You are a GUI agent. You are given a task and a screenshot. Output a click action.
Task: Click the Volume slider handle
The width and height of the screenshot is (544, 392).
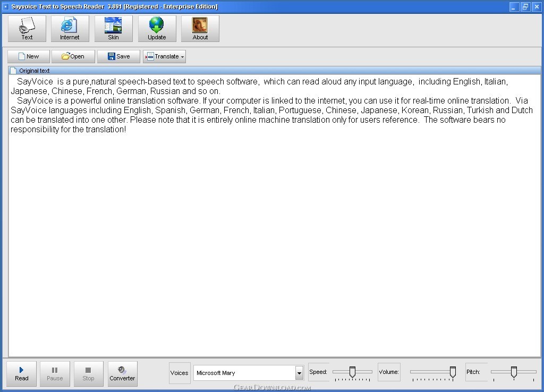pos(453,372)
